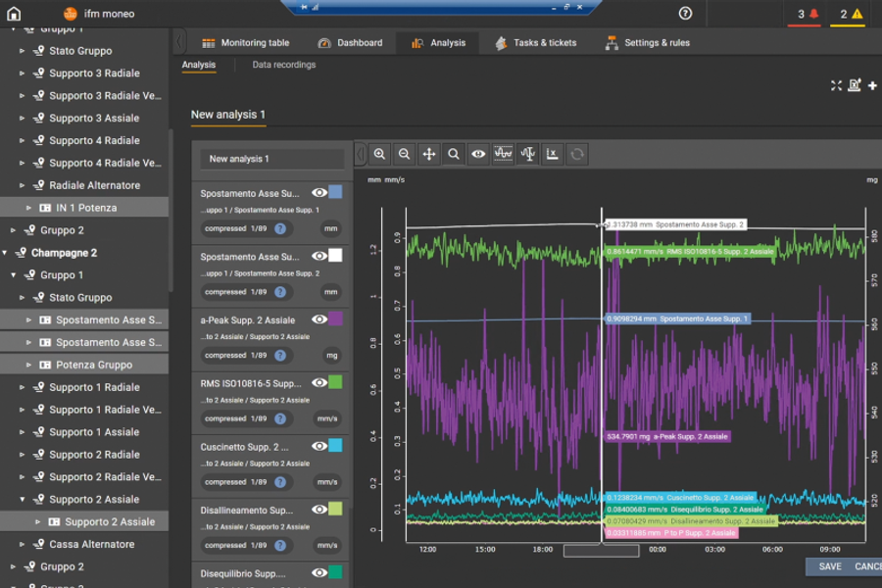Hide the RMS ISO10816-5 Supp series
This screenshot has width=882, height=588.
point(319,382)
